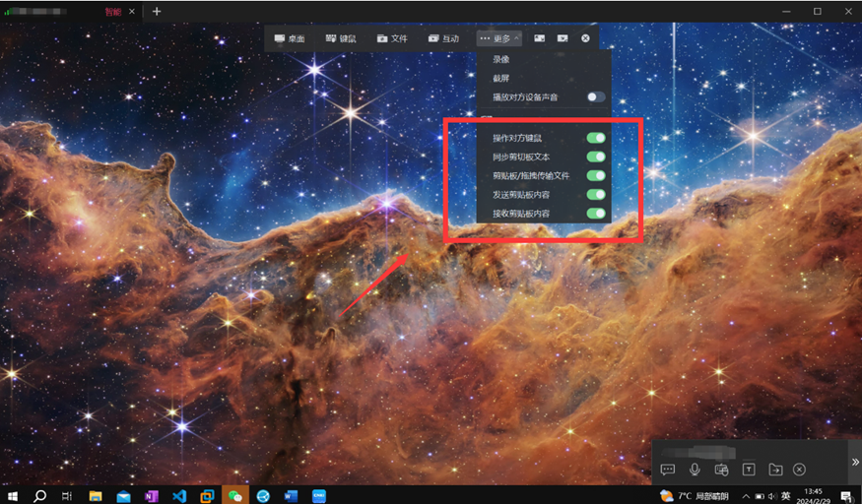The width and height of the screenshot is (862, 504).
Task: Click the 英 input method indicator
Action: 786,496
